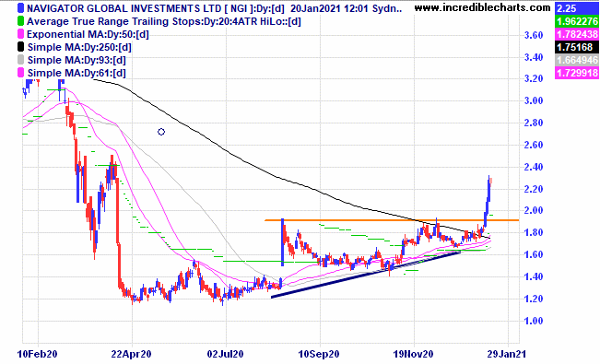Click the blue 2.25 price value box
600x364 pixels.
[x=577, y=8]
